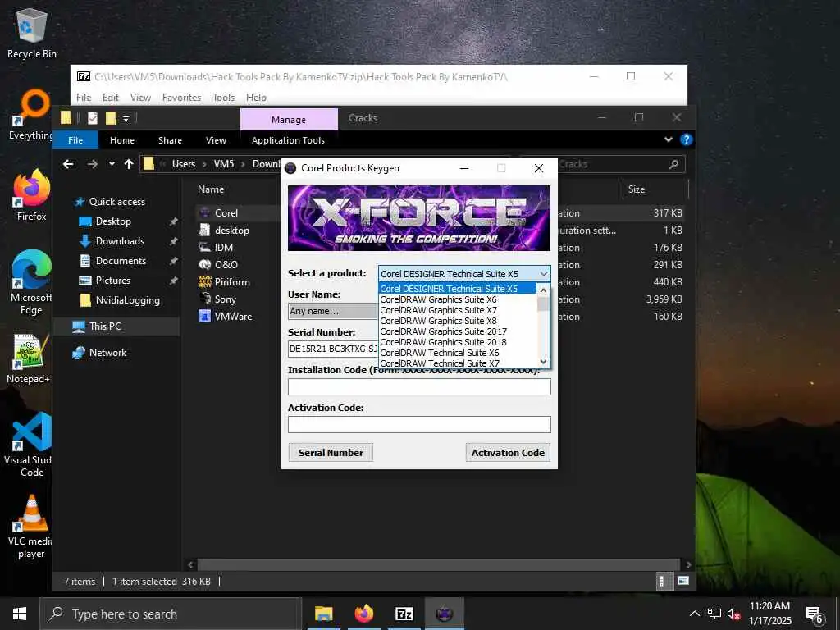840x630 pixels.
Task: Open the Home ribbon tab
Action: 122,140
